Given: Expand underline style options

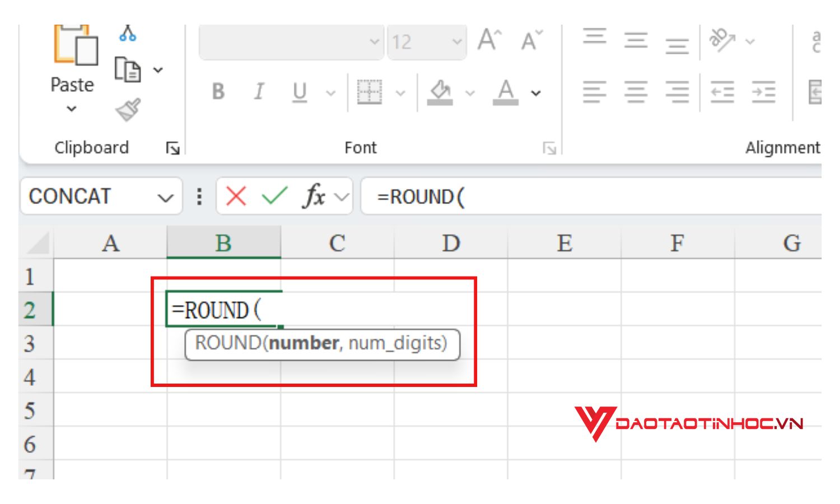Looking at the screenshot, I should point(331,93).
